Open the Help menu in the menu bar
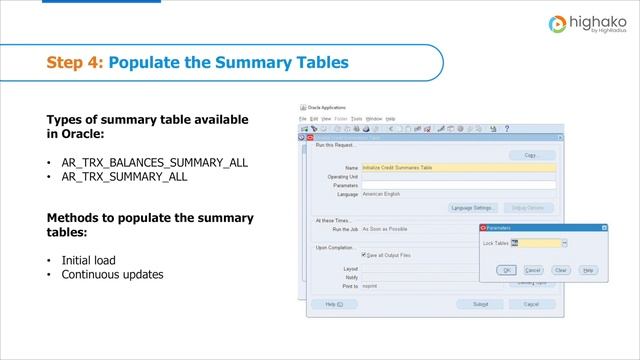 click(391, 119)
